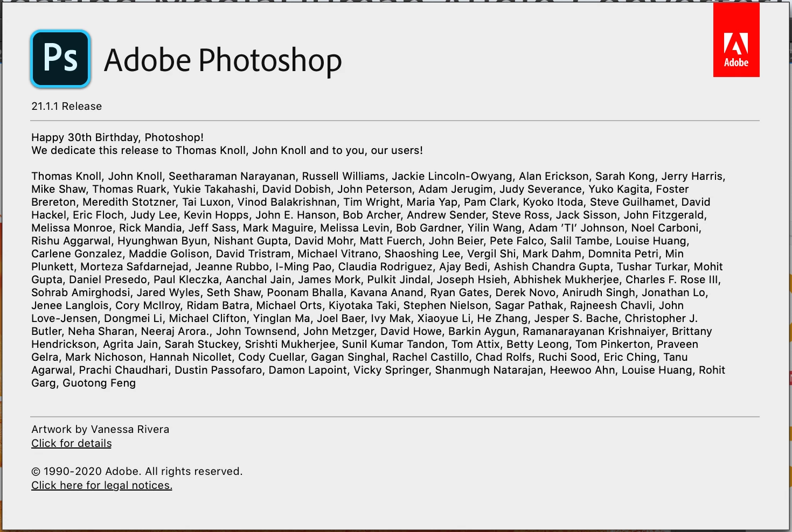Click the name Kevin Hopps
Image resolution: width=792 pixels, height=532 pixels.
(217, 215)
